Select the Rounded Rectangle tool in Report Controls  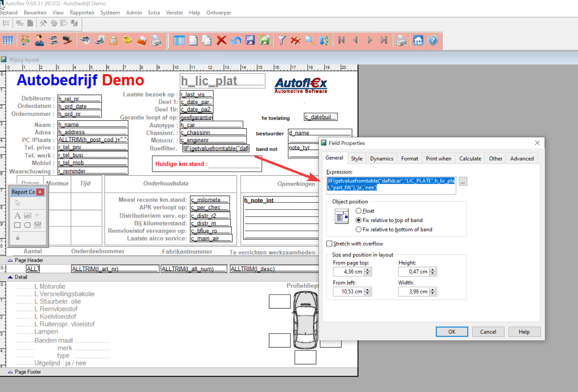[27, 225]
